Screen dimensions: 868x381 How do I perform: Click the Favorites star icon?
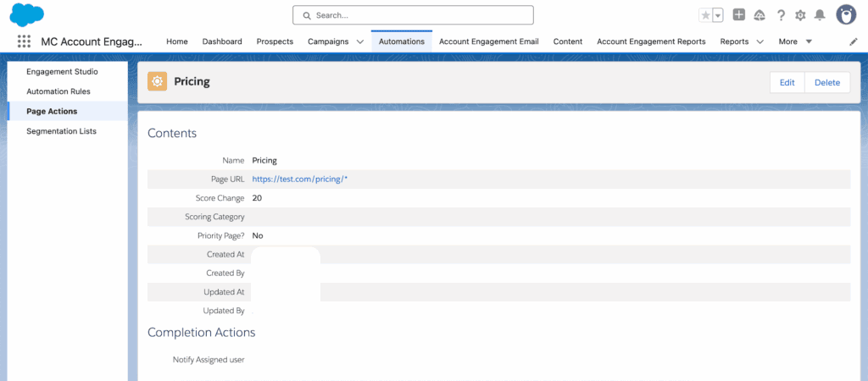point(705,15)
